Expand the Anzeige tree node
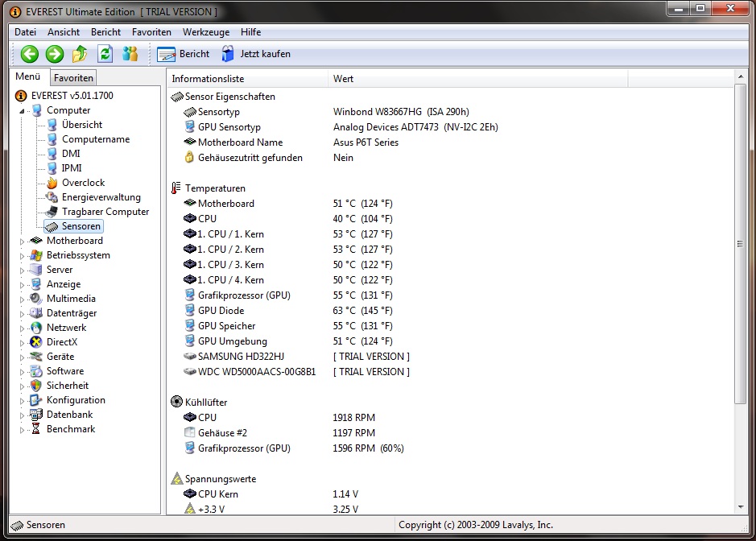The image size is (756, 541). (x=22, y=285)
